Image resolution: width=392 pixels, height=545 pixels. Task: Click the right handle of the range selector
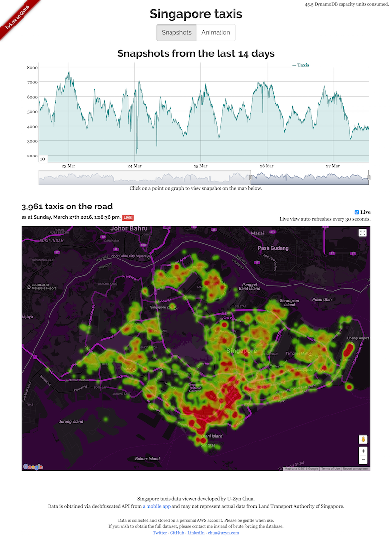369,177
